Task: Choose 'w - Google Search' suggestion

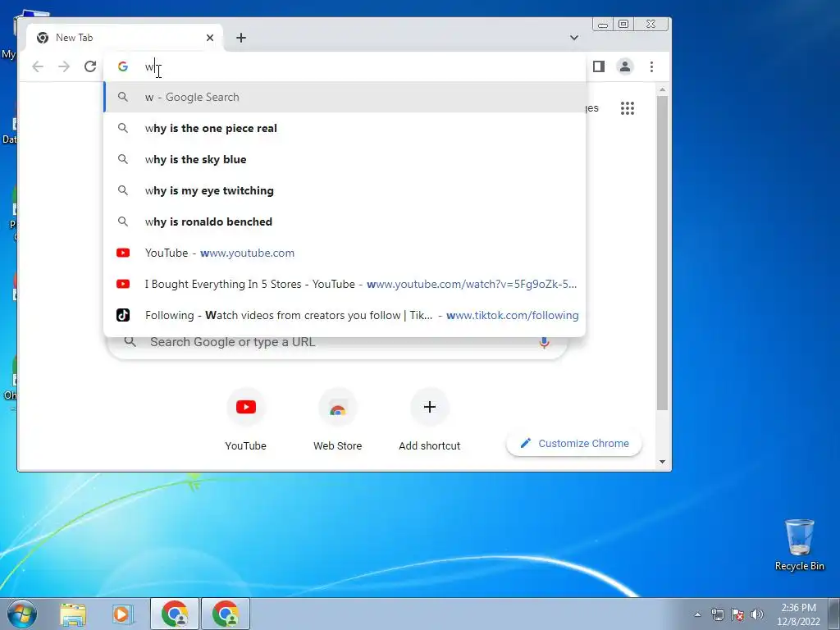Action: pos(345,97)
